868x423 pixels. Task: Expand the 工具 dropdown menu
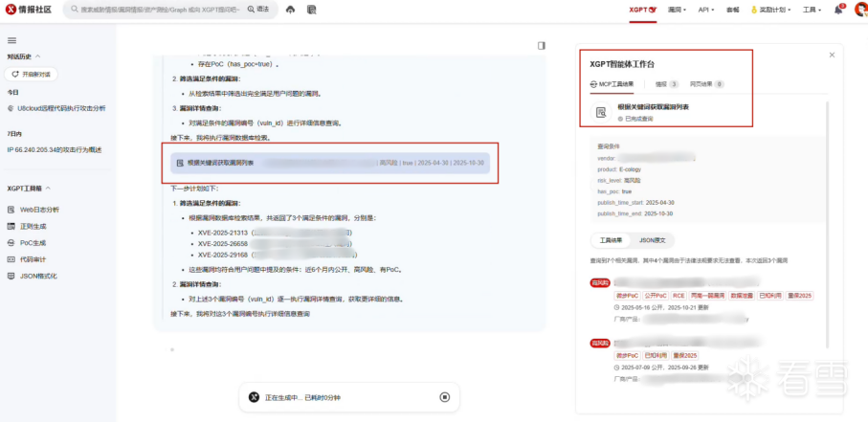pyautogui.click(x=812, y=10)
